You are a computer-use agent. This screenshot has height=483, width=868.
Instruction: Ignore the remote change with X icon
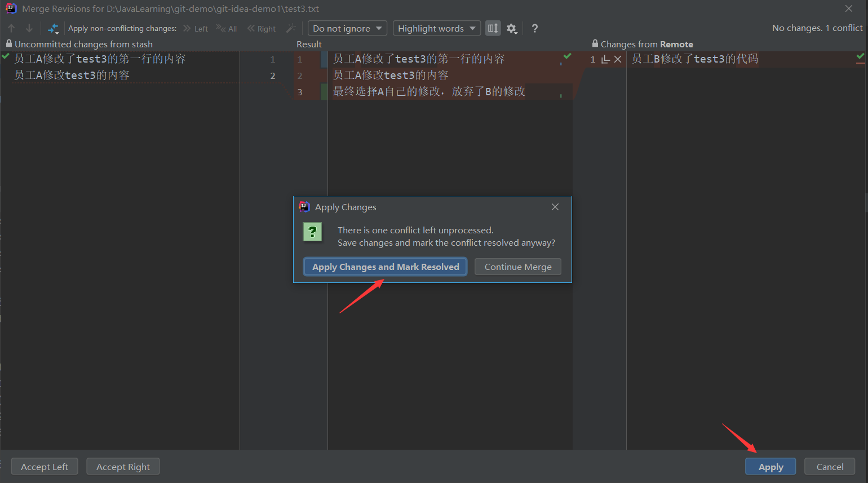[618, 59]
